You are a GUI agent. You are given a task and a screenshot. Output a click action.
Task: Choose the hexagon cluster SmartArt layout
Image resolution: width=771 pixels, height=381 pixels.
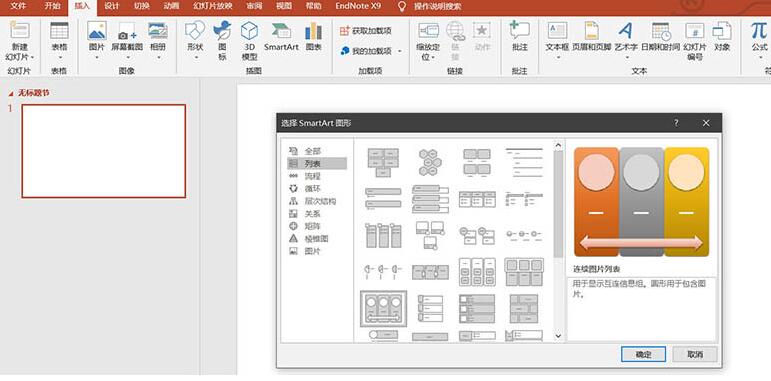(x=430, y=162)
